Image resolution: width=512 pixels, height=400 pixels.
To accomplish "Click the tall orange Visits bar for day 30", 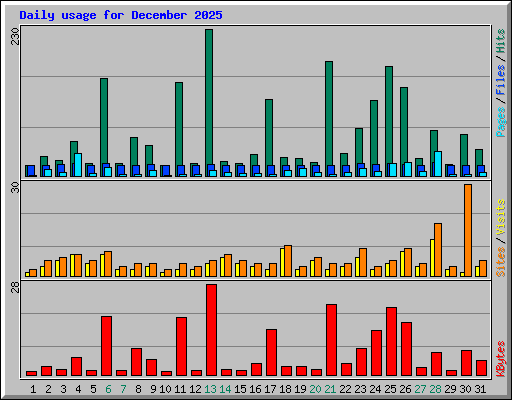I will click(468, 230).
